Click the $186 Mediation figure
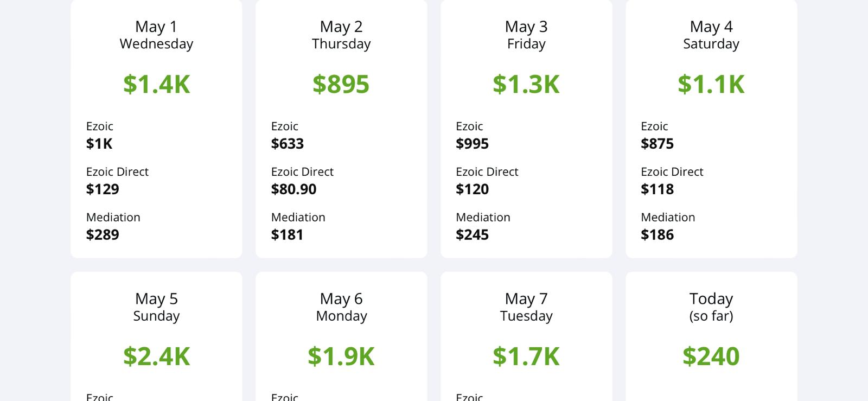The width and height of the screenshot is (868, 401). (658, 235)
